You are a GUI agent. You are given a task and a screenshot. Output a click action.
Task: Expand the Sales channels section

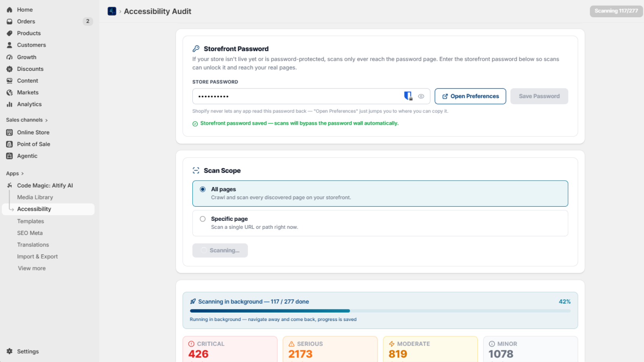coord(27,120)
